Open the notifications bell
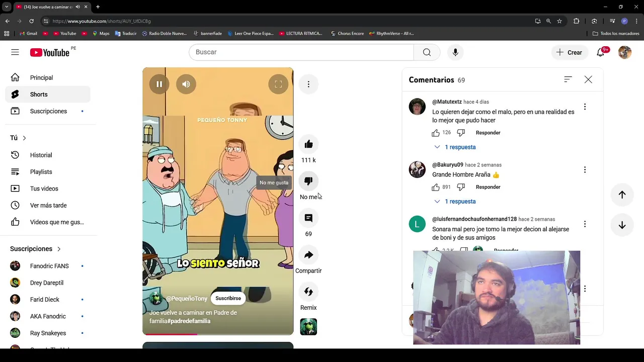Image resolution: width=644 pixels, height=362 pixels. point(600,52)
